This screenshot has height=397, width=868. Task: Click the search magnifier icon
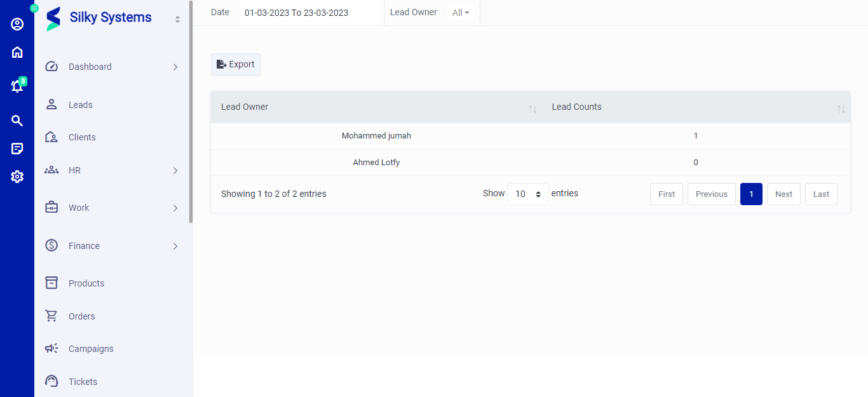[x=17, y=121]
